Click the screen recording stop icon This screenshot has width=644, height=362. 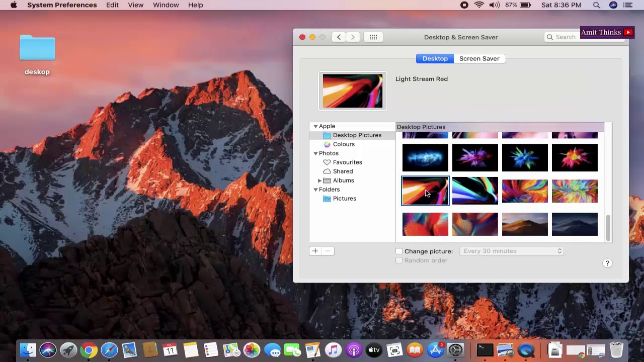tap(464, 5)
